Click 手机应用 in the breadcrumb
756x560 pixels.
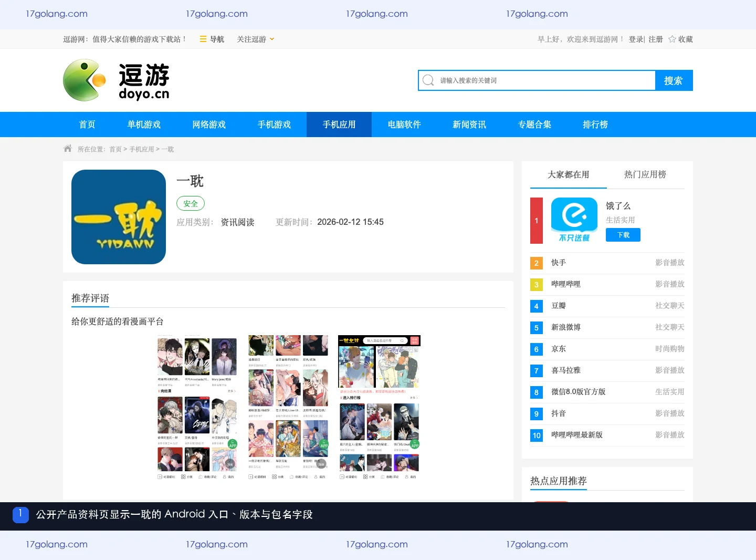coord(142,149)
